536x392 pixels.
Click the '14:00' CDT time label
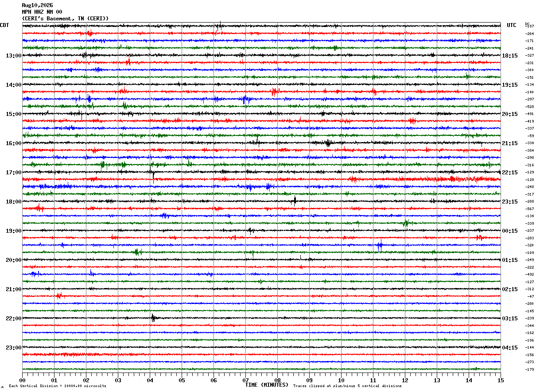(x=14, y=85)
